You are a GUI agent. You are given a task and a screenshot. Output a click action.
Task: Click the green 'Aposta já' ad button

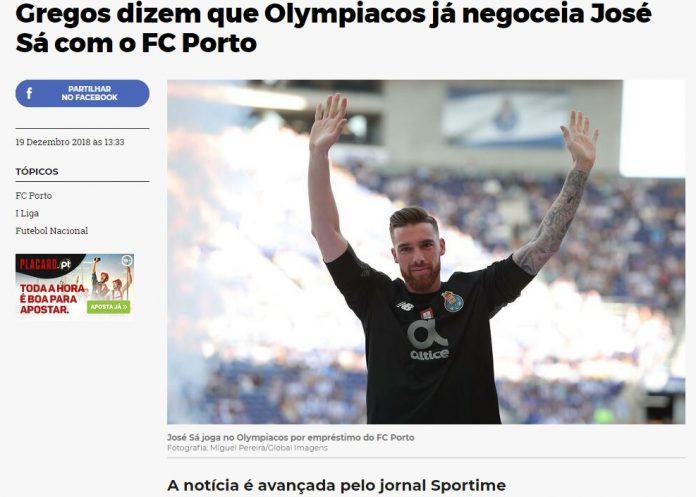[109, 307]
